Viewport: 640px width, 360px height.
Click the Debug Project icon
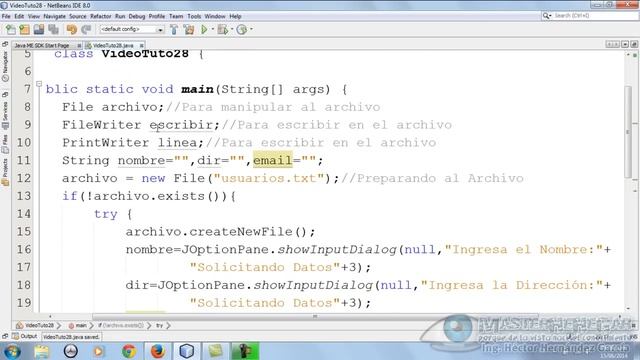[223, 29]
